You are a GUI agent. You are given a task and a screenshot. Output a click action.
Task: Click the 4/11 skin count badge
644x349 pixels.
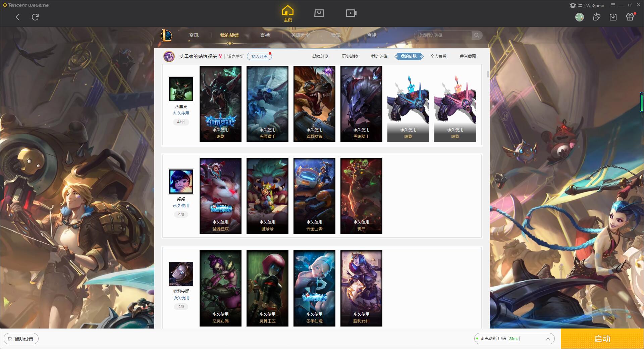[x=181, y=122]
